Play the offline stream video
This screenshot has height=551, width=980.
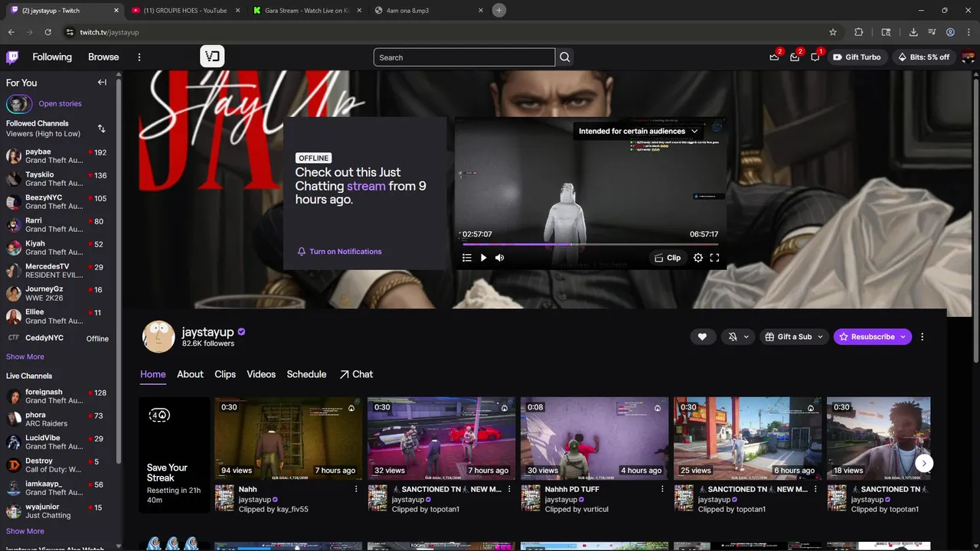(483, 258)
